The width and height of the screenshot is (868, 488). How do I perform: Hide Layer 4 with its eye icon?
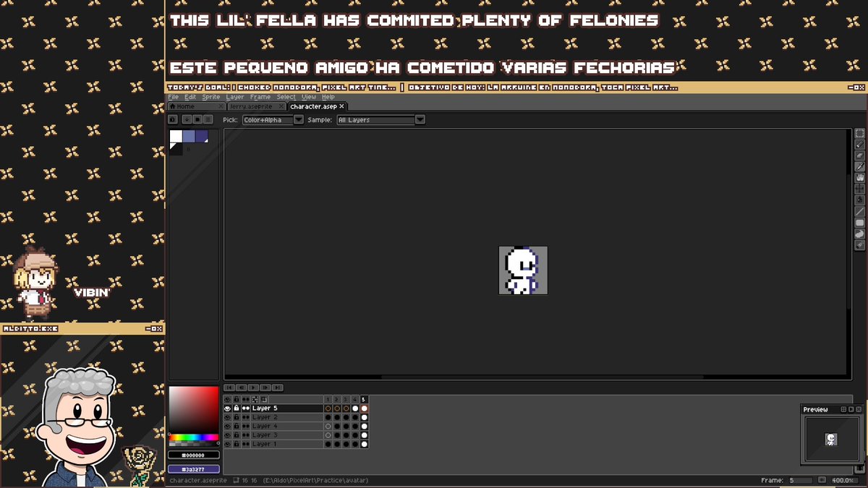[x=227, y=426]
